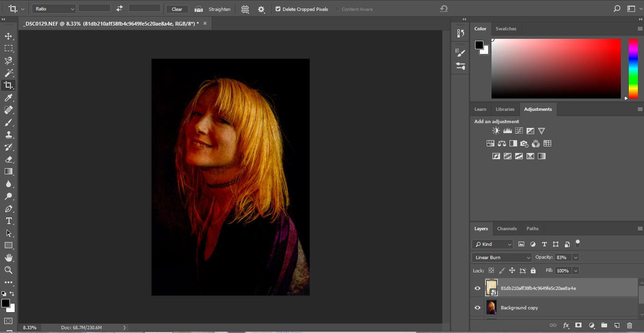Select the Clone Stamp tool
The width and height of the screenshot is (644, 333).
[x=9, y=135]
